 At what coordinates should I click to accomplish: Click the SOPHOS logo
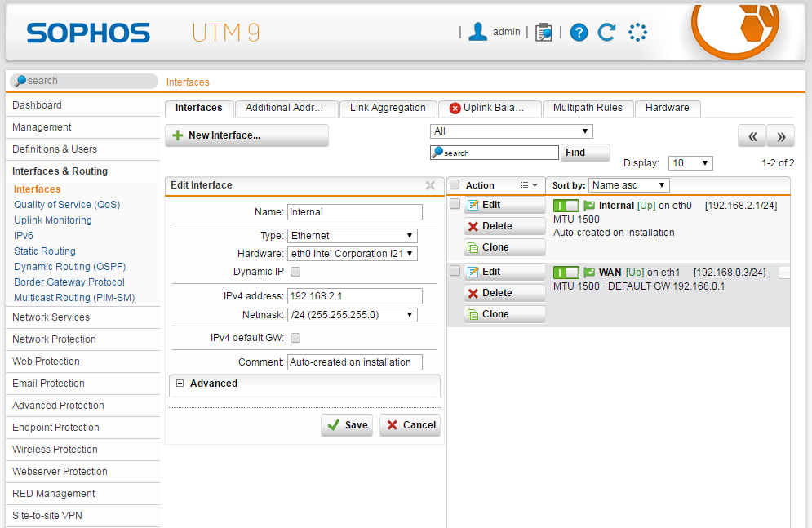[x=88, y=33]
